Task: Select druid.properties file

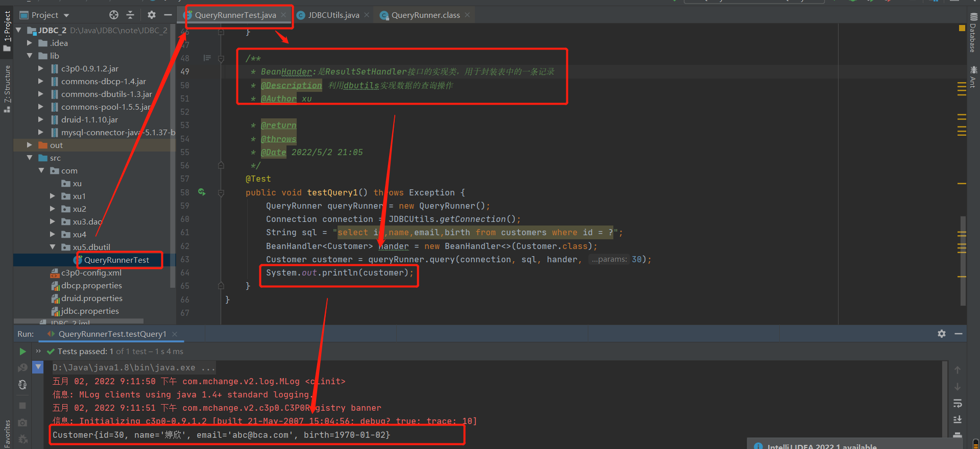Action: (x=92, y=298)
